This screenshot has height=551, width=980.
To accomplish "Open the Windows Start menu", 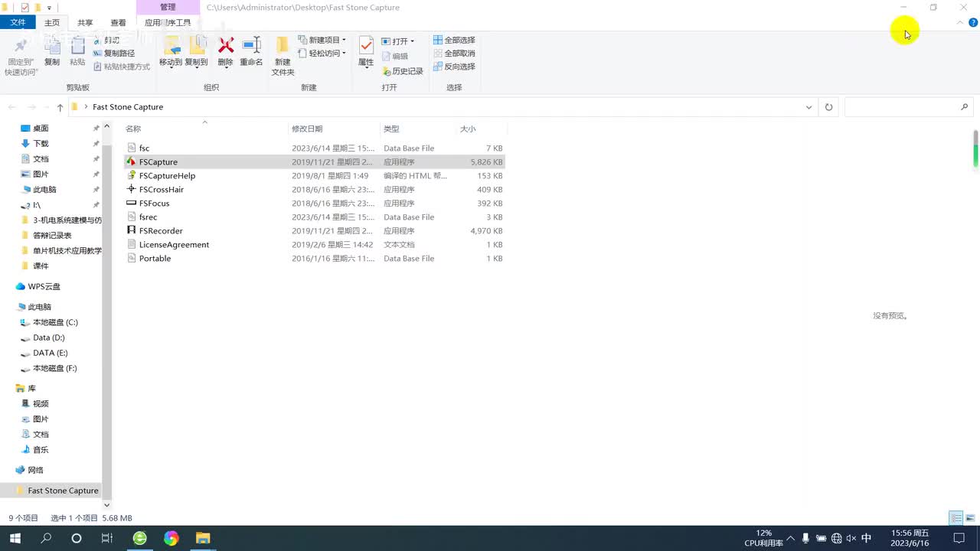I will point(15,538).
